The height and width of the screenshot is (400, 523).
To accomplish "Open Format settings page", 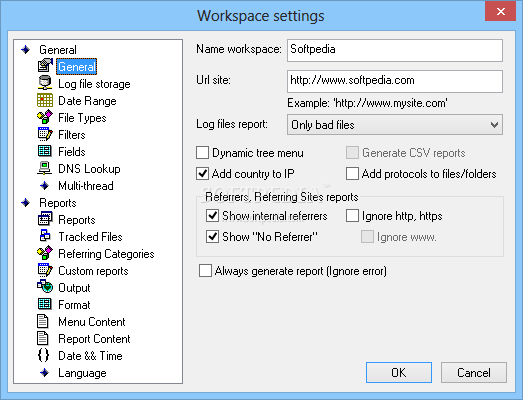I will (74, 305).
